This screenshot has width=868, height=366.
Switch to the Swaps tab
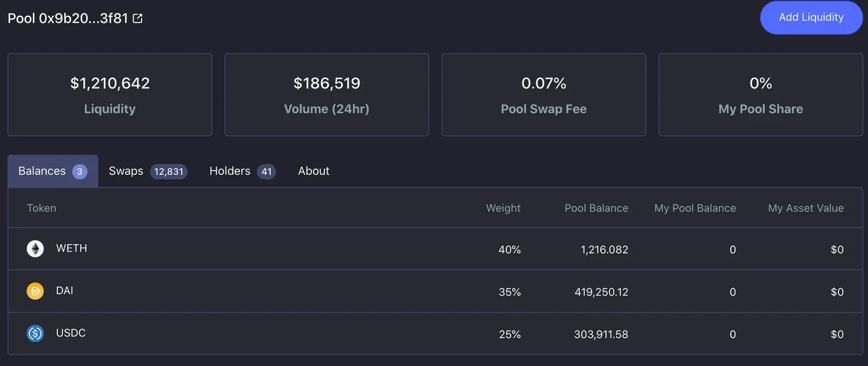[x=148, y=171]
